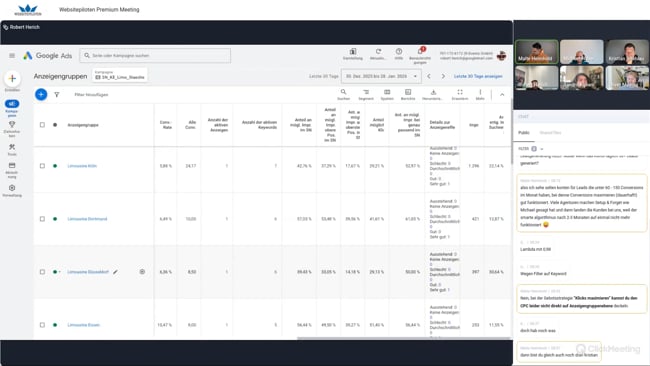Click Alle Conv. column header

coord(190,125)
